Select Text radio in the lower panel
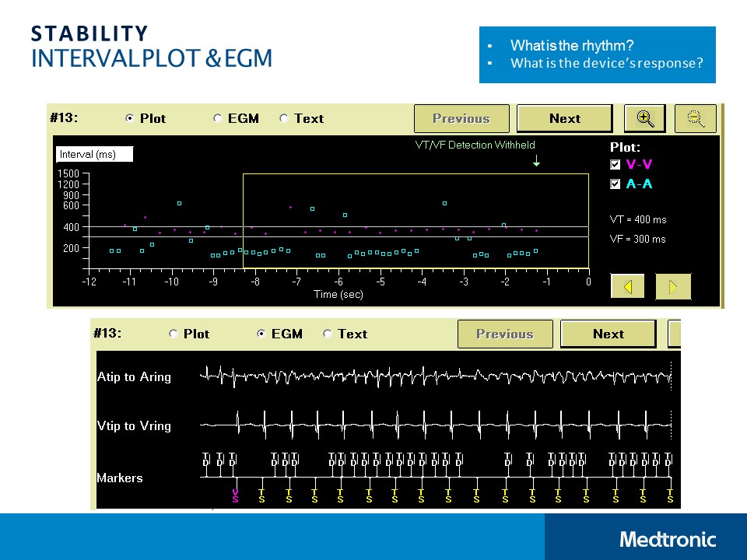 click(x=328, y=334)
